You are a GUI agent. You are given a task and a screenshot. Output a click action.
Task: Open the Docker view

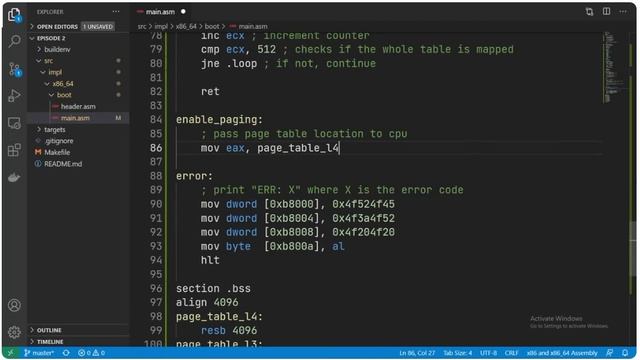tap(14, 178)
